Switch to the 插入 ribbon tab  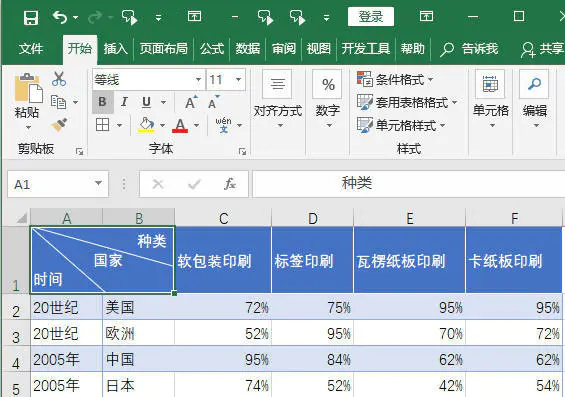point(116,48)
